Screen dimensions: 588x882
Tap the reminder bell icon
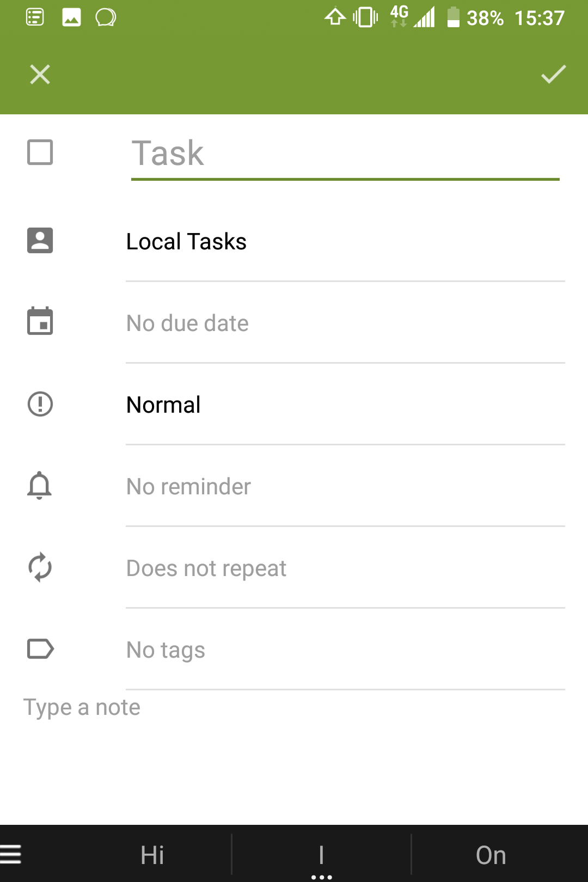(x=40, y=485)
